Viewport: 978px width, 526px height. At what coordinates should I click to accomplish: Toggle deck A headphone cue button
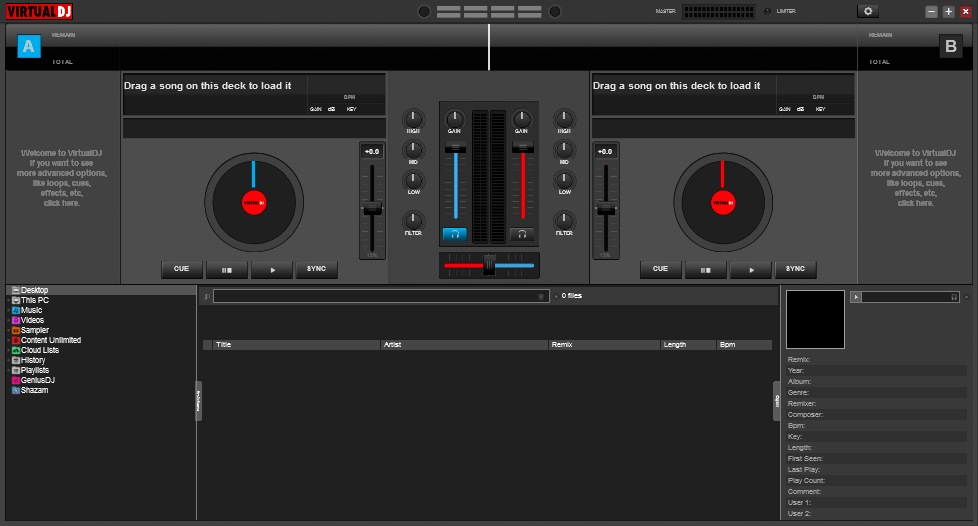click(x=455, y=235)
